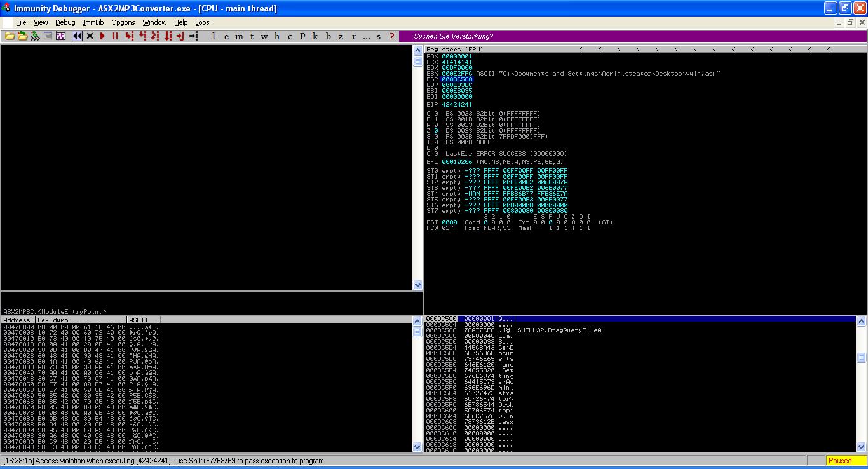Select EBX value 000E2FFC
This screenshot has height=469, width=868.
coord(457,73)
